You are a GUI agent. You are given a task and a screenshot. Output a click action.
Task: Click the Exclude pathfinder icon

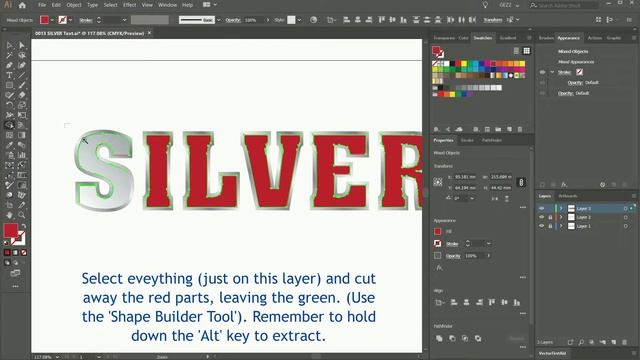point(478,338)
